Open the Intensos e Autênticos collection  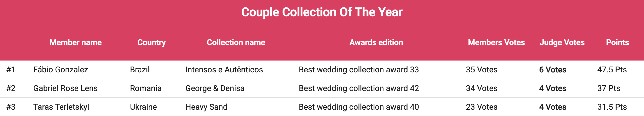tap(224, 70)
